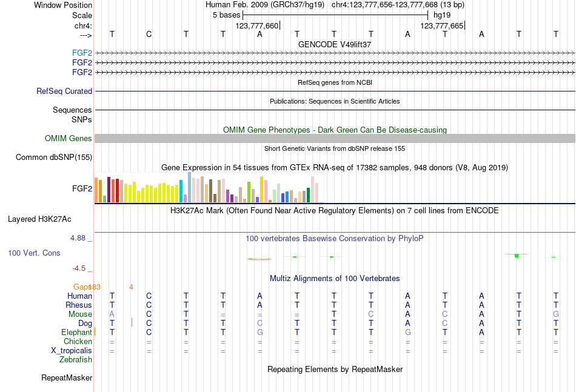Click the orange gap number 4
Screen dimensions: 576x392
pyautogui.click(x=131, y=287)
